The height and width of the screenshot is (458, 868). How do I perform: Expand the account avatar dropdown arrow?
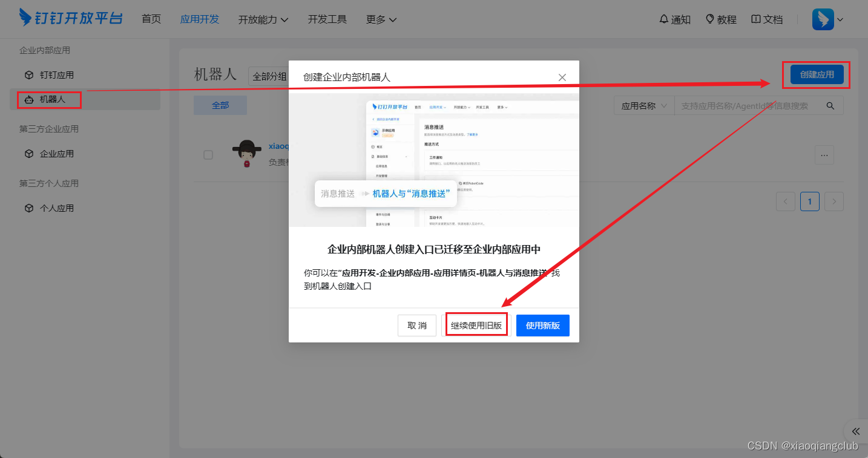click(840, 20)
